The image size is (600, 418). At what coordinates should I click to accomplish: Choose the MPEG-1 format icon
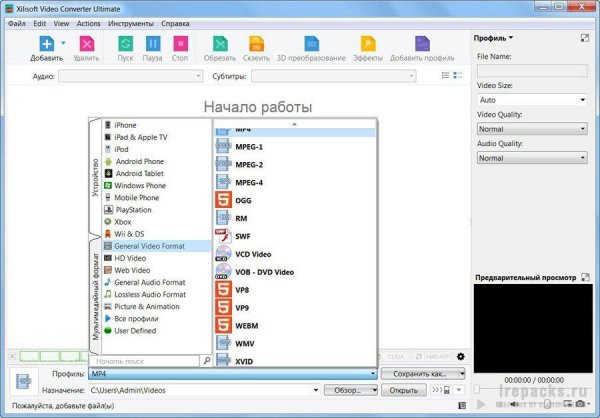pos(223,147)
